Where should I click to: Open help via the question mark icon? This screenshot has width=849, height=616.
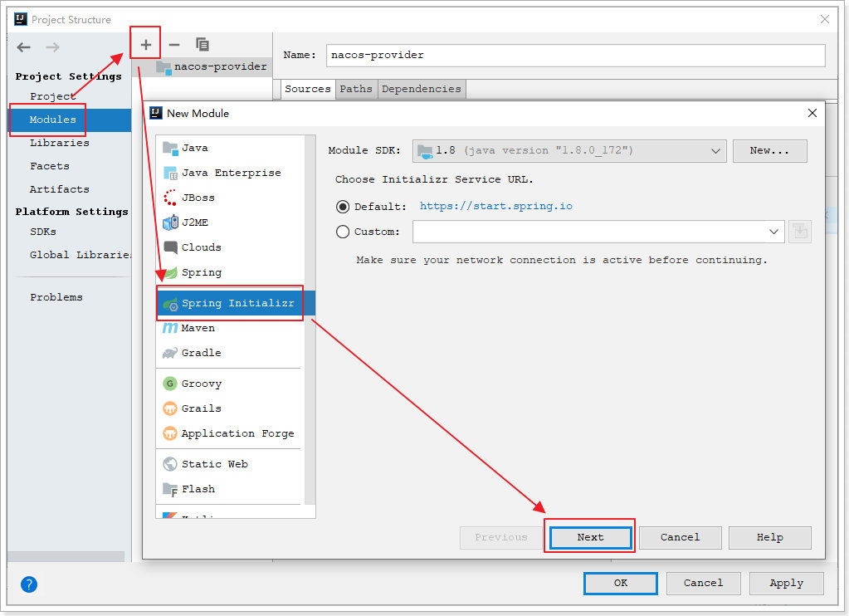tap(29, 584)
